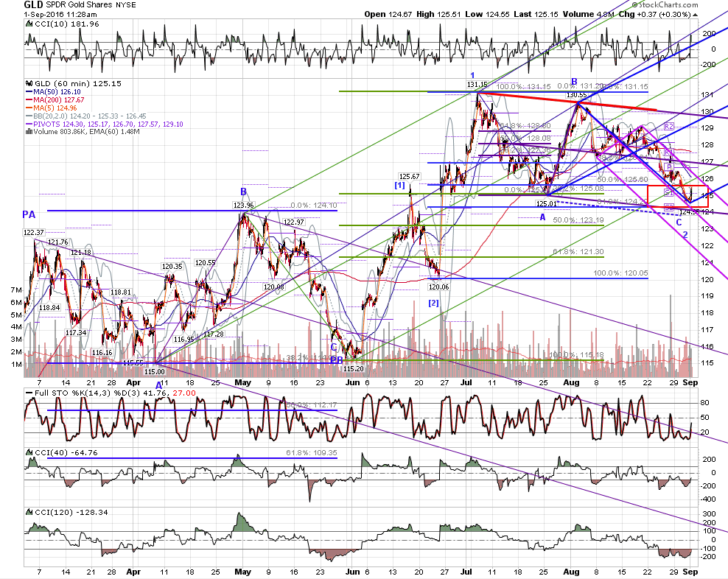Click the Chg +0.37 (+0.30%) reading
728x579 pixels.
point(654,15)
